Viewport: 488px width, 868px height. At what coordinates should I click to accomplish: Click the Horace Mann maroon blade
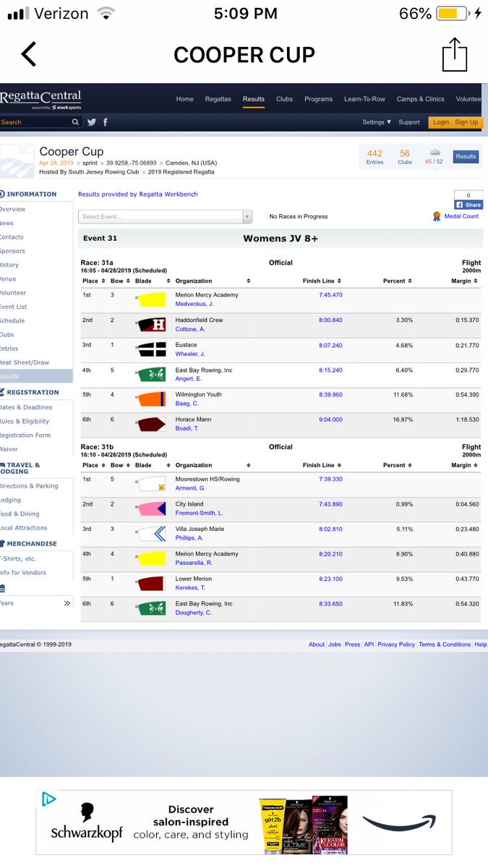[x=150, y=424]
